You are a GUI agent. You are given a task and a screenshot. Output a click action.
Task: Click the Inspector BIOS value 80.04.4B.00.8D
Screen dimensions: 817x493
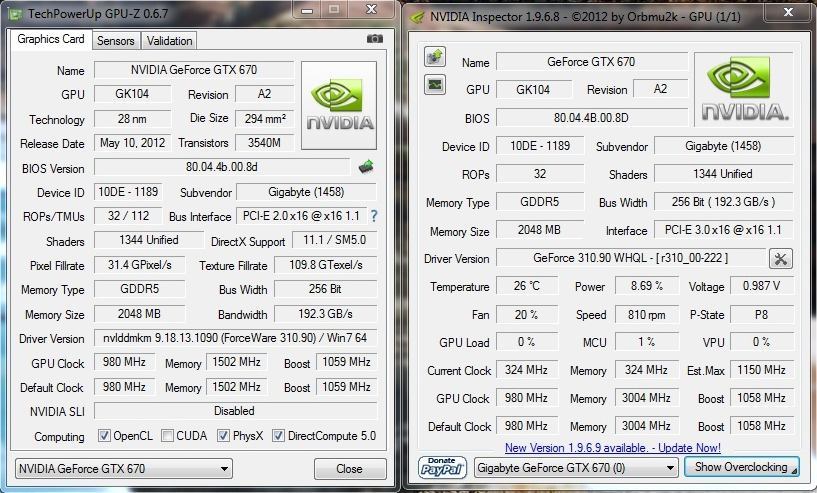pos(591,118)
